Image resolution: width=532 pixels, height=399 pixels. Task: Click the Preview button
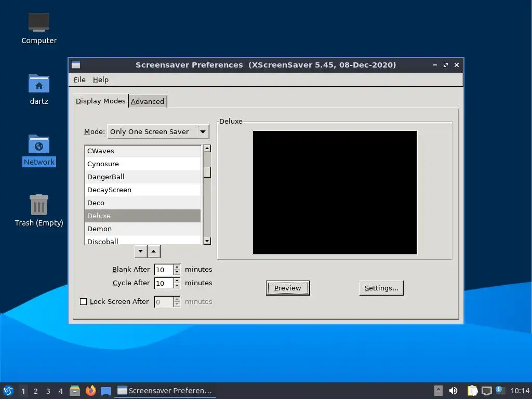288,288
